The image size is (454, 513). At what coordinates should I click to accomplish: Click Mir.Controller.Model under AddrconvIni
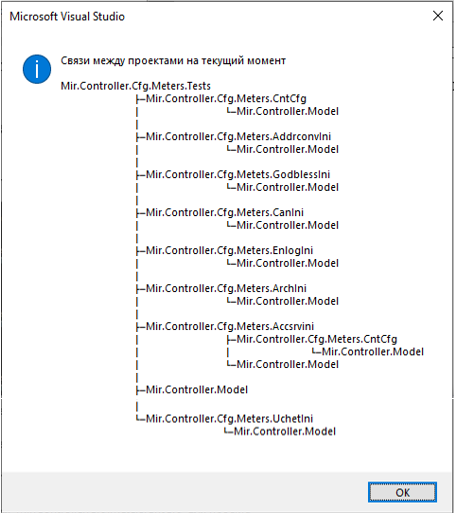point(287,149)
